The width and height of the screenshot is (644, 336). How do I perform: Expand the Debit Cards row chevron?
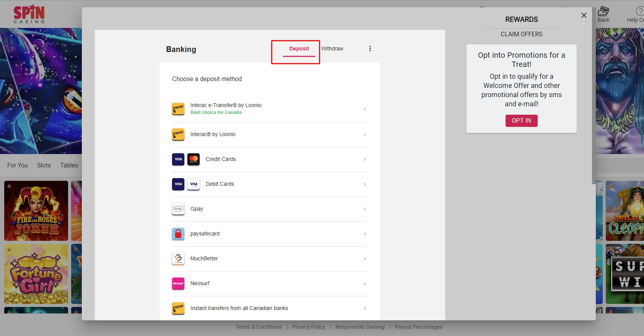[x=365, y=184]
